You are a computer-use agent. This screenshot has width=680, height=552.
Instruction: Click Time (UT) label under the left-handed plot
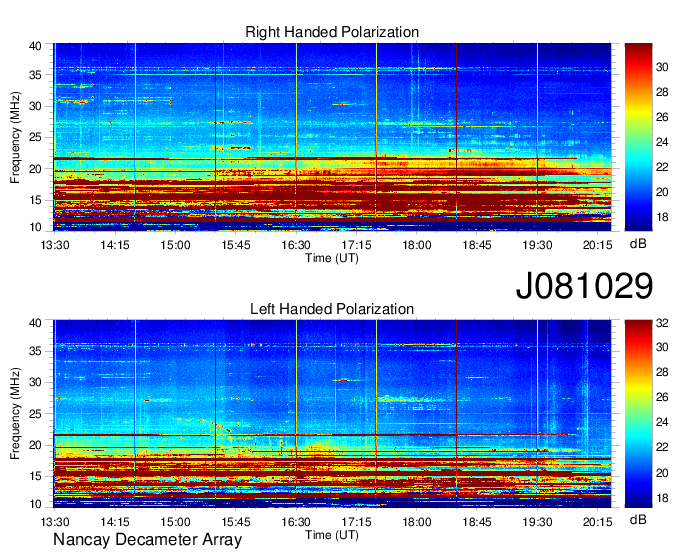(332, 535)
